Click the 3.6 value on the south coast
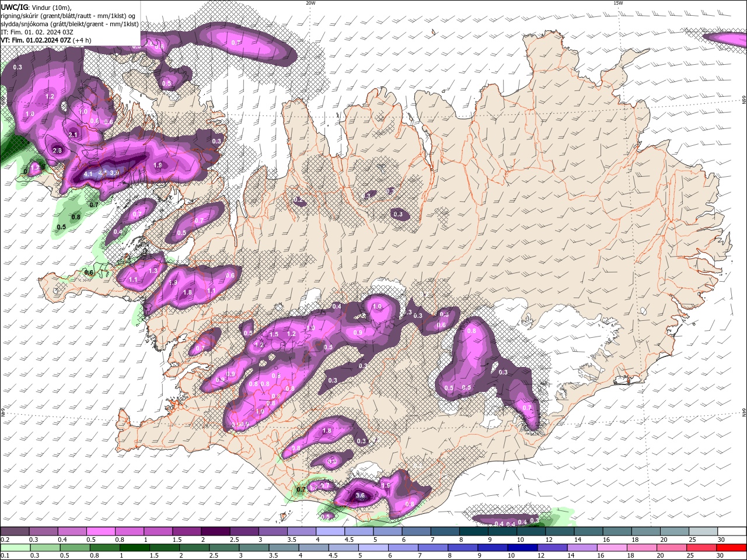 360,496
